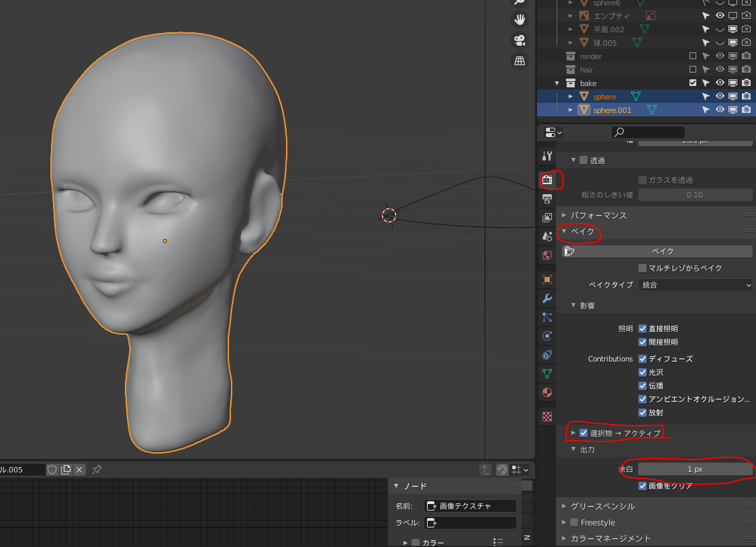Toggle camera view in viewport gizmo
The image size is (756, 547).
[x=519, y=40]
